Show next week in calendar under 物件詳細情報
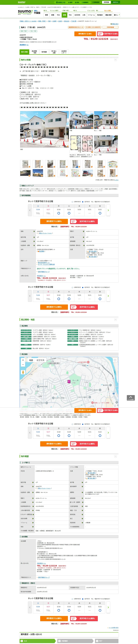This screenshot has height=644, width=138. 108,210
